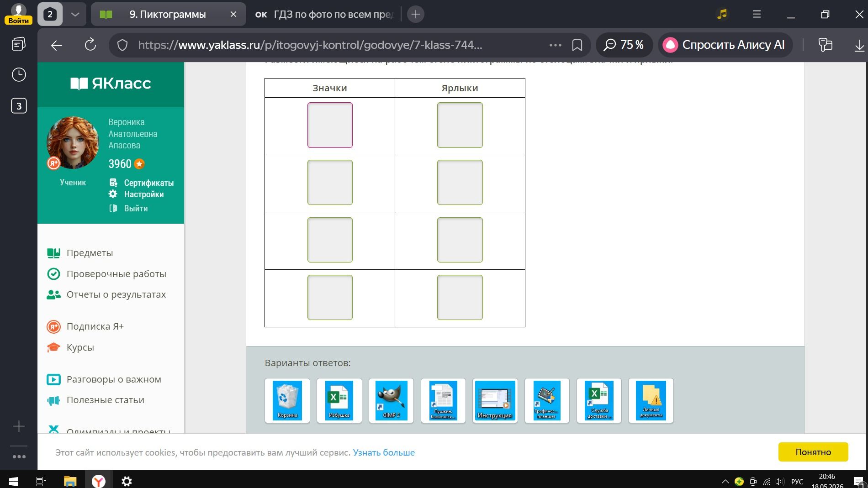Choose the Избушка Excel file answer
Viewport: 868px width, 488px height.
(339, 400)
